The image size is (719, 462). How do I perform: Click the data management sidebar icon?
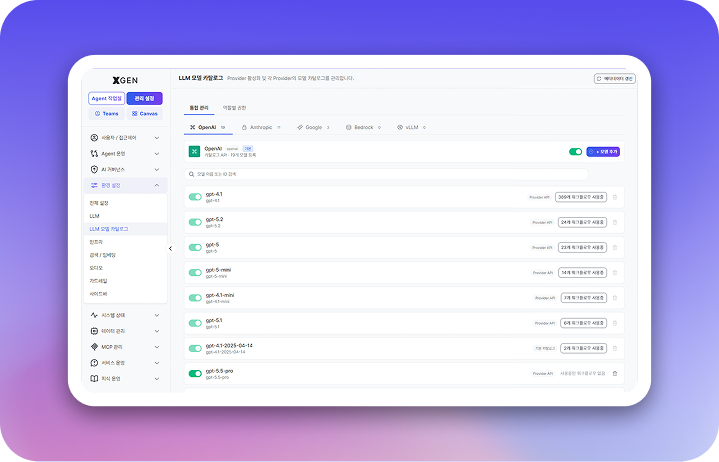[x=94, y=331]
